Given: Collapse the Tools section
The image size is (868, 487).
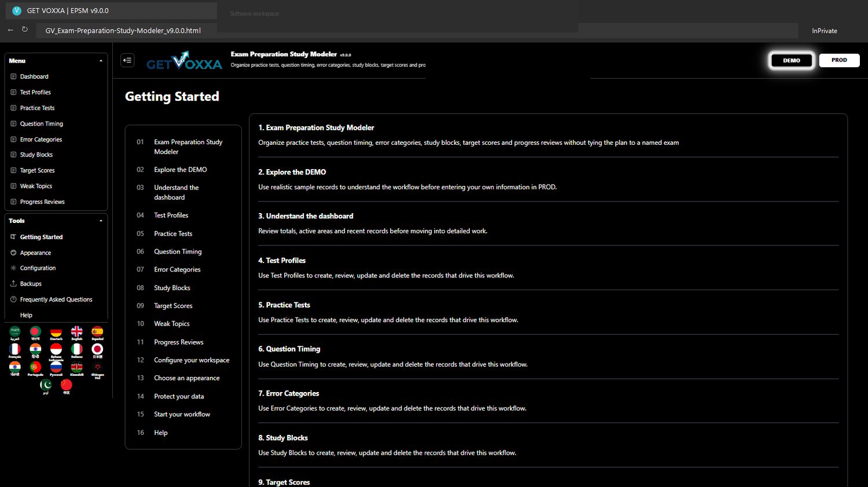Looking at the screenshot, I should 101,221.
